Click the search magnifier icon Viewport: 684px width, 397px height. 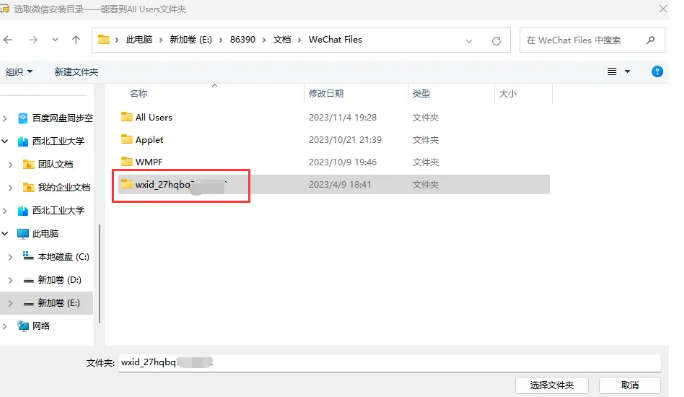click(x=650, y=40)
